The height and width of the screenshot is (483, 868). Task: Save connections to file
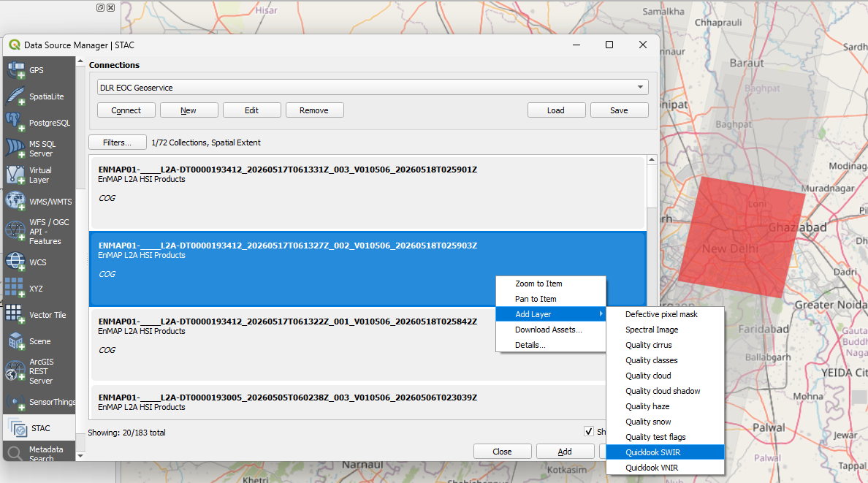[619, 110]
